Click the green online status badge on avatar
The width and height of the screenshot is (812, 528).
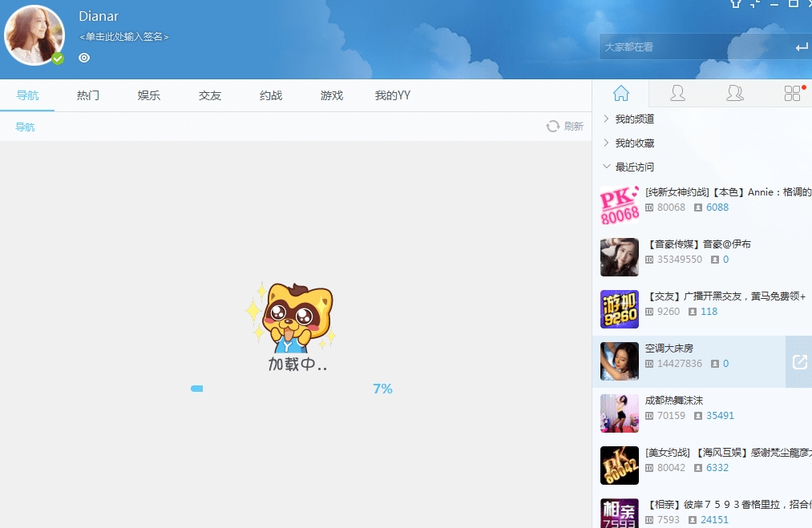(58, 58)
